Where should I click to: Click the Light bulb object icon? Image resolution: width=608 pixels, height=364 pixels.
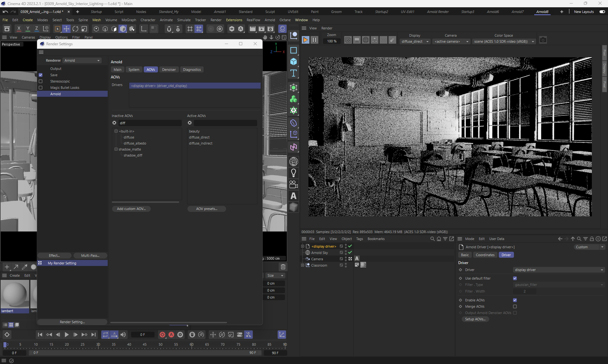(x=294, y=173)
